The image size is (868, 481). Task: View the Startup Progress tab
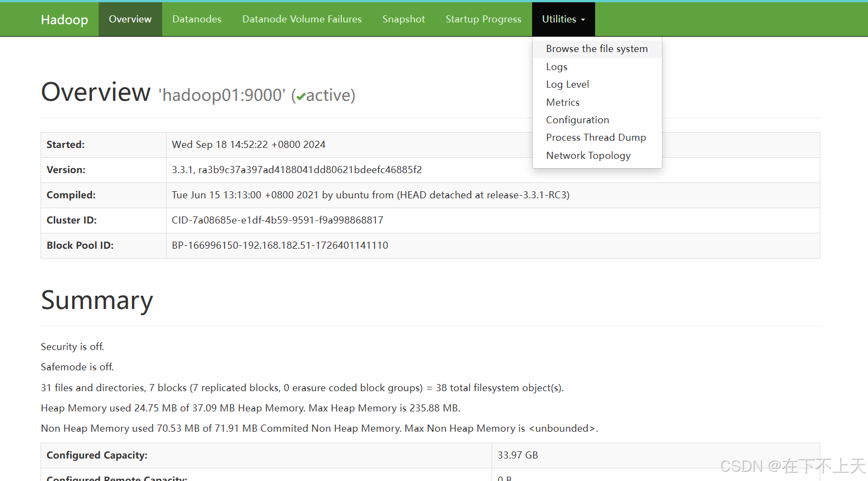tap(483, 19)
